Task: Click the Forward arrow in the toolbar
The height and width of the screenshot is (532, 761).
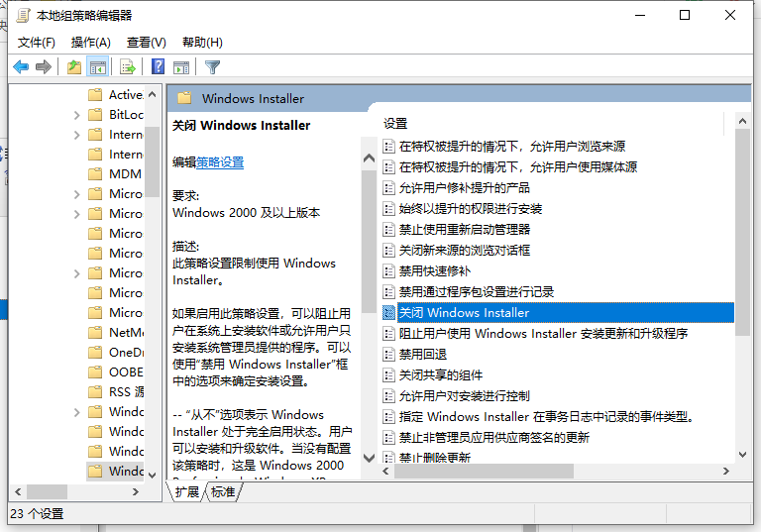Action: coord(43,67)
